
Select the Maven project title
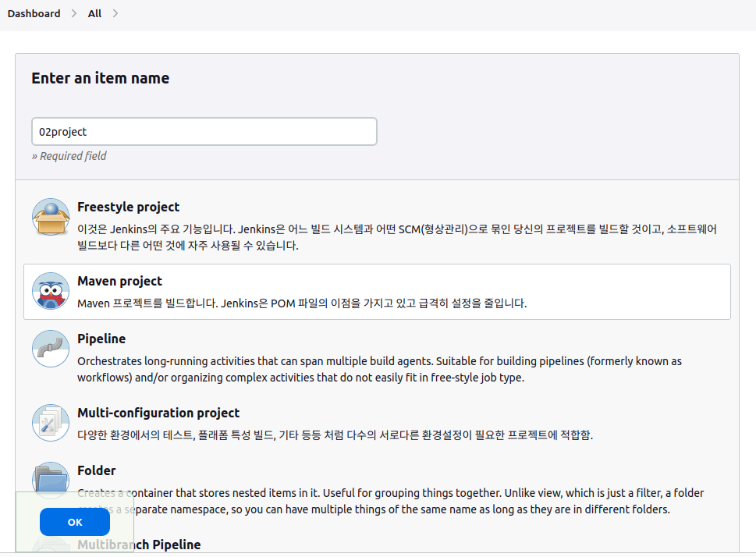[119, 281]
